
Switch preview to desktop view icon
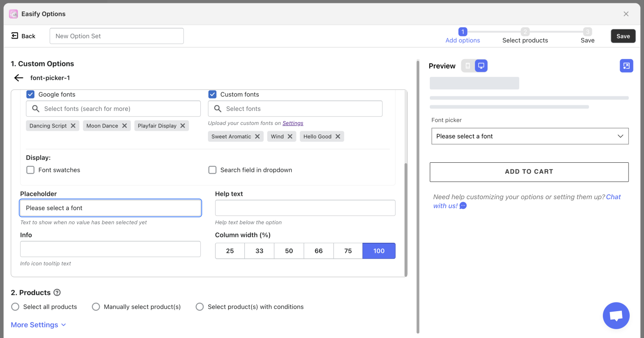pyautogui.click(x=481, y=66)
